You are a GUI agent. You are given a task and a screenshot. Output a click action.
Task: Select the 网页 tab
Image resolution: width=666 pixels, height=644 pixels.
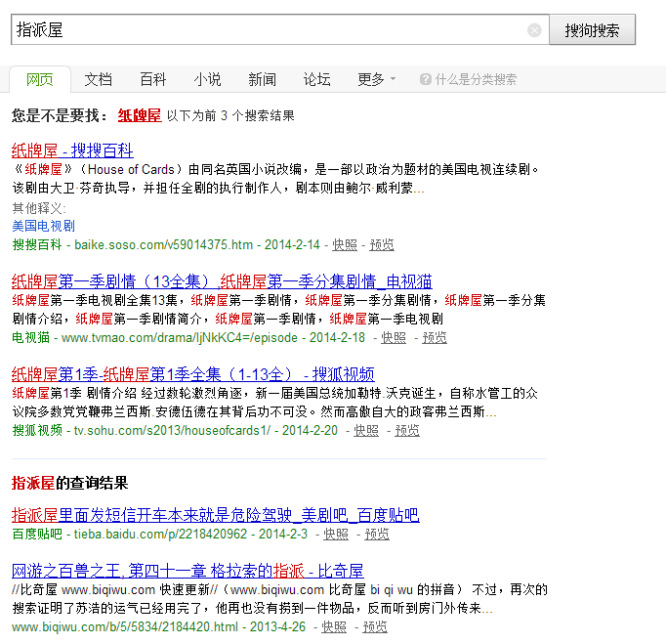coord(40,79)
